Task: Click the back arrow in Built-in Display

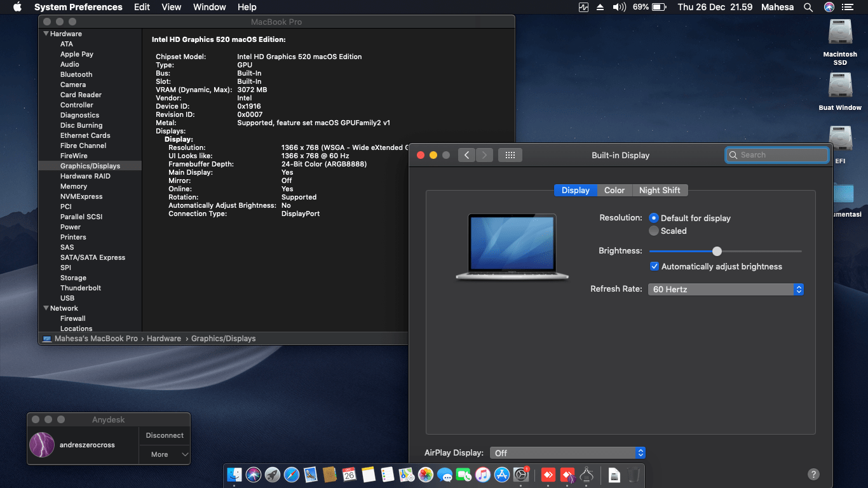Action: click(x=466, y=155)
